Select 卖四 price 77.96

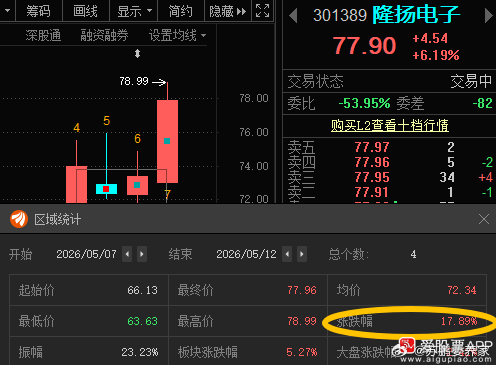[372, 162]
